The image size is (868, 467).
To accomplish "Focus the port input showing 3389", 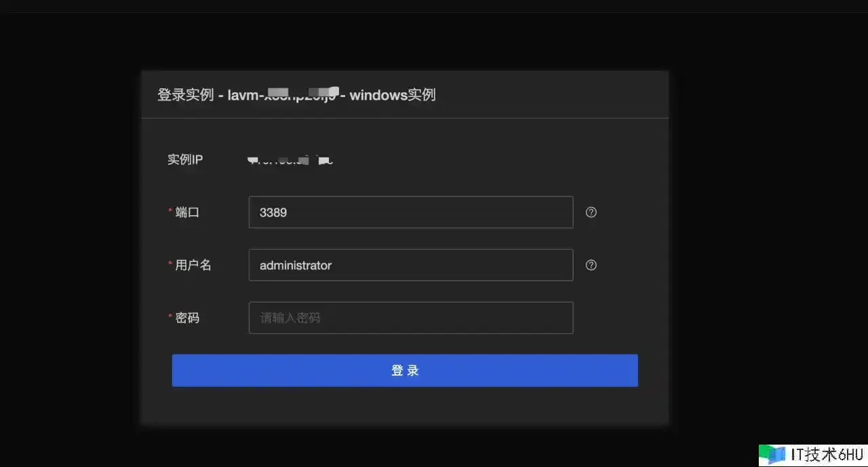I will [410, 212].
